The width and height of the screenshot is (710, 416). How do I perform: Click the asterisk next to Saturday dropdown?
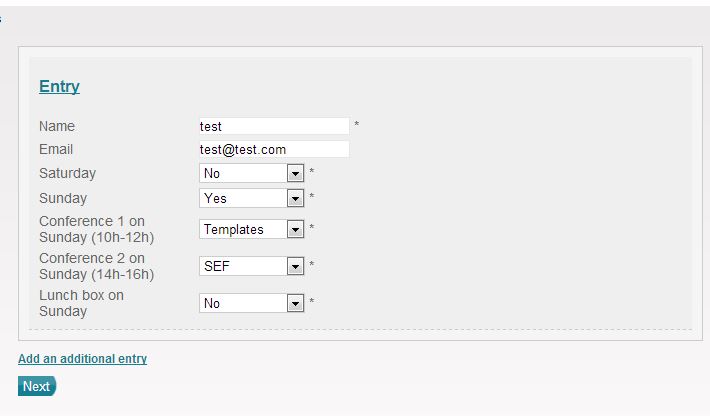tap(312, 173)
